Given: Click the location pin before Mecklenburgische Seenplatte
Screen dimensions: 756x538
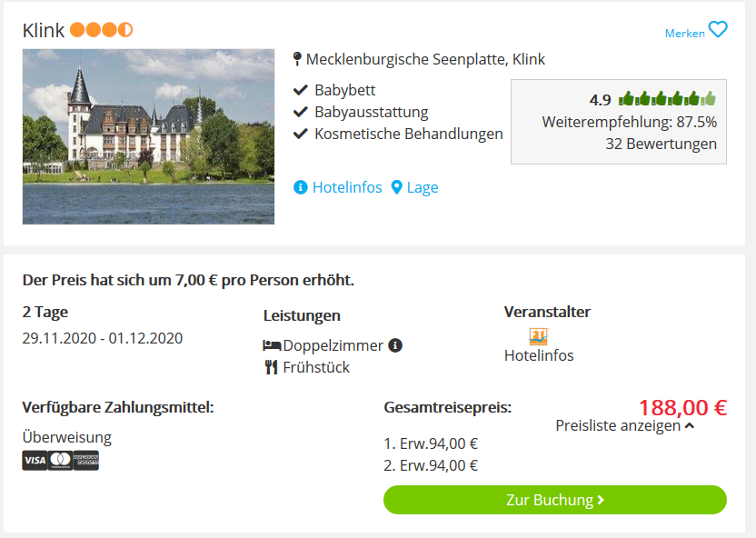Looking at the screenshot, I should point(297,59).
